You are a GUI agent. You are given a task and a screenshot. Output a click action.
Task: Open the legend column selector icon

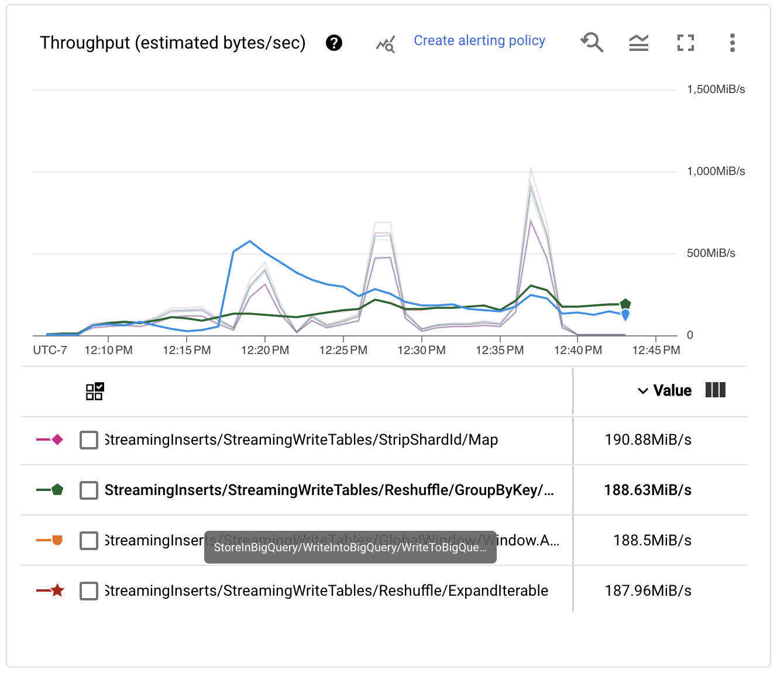pyautogui.click(x=715, y=390)
